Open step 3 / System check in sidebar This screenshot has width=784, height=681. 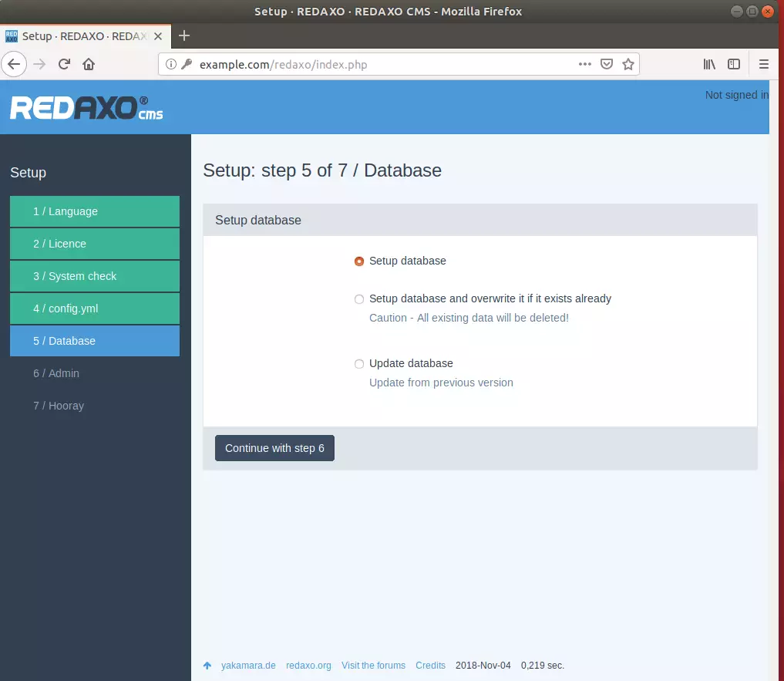click(x=95, y=276)
